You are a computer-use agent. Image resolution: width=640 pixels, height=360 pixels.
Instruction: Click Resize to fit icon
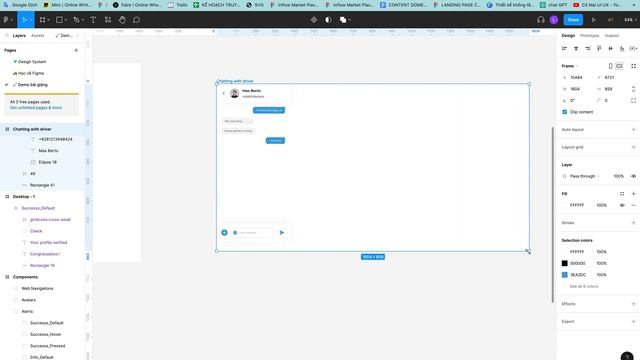[x=633, y=66]
